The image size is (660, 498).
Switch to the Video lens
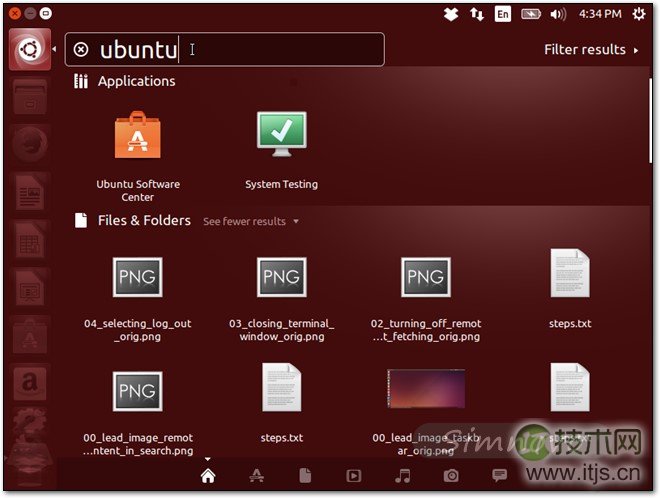354,476
